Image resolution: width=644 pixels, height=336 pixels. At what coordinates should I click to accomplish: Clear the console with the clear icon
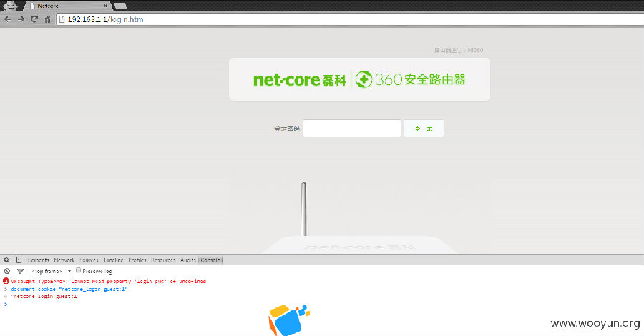click(7, 271)
